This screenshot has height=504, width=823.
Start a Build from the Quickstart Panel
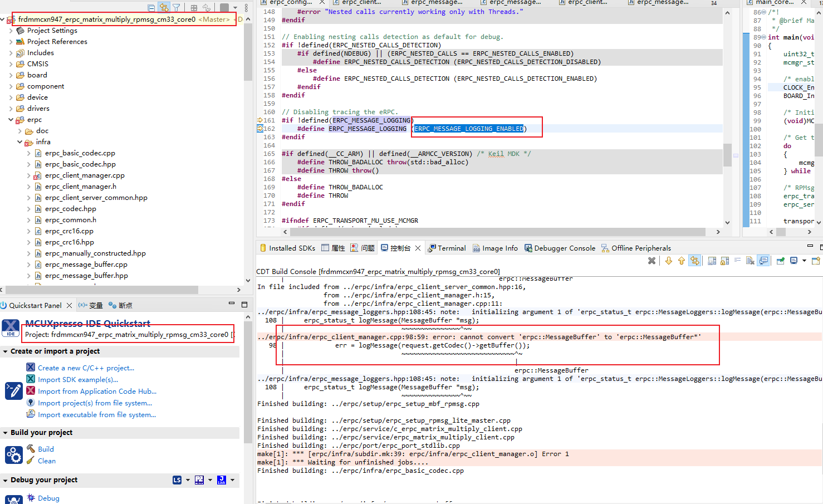[45, 449]
